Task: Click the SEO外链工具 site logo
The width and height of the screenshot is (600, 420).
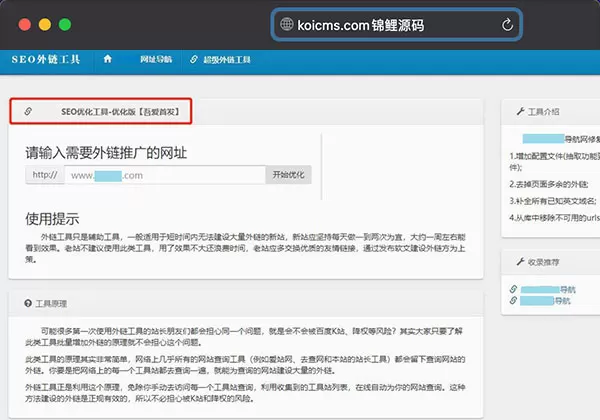Action: 46,59
